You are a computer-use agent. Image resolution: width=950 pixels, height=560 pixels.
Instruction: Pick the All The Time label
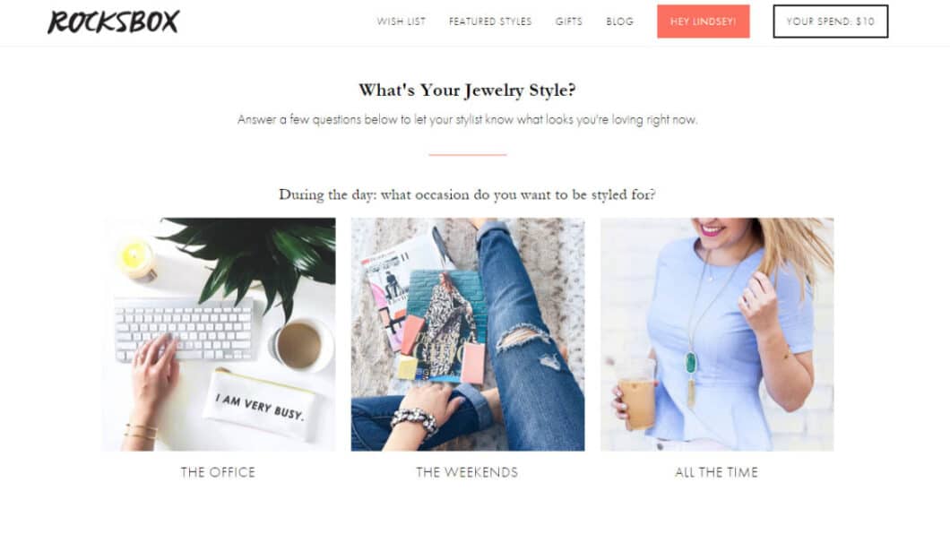coord(717,472)
